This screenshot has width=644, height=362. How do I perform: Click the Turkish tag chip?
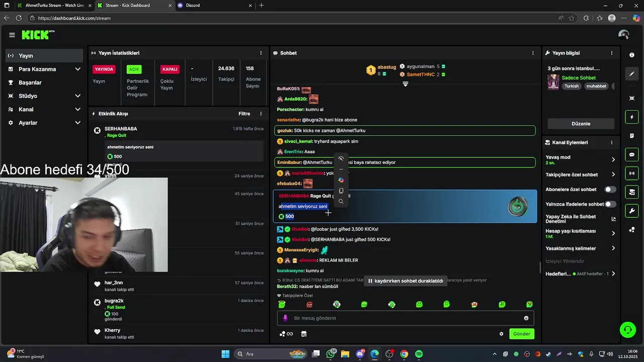[x=572, y=86]
